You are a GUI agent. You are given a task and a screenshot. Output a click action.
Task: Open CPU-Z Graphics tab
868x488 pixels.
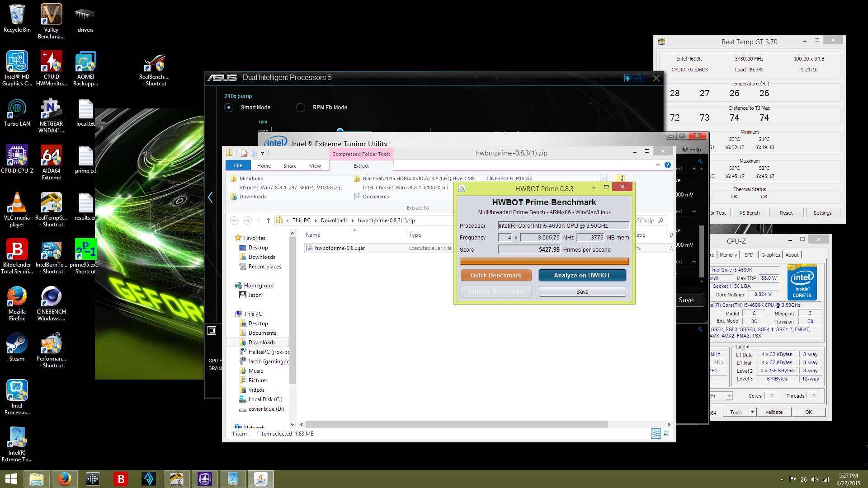(771, 255)
